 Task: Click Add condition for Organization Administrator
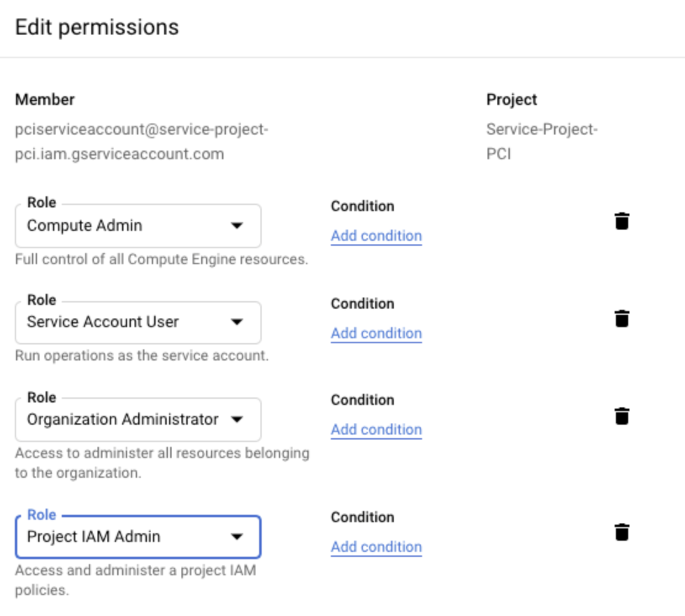tap(376, 430)
